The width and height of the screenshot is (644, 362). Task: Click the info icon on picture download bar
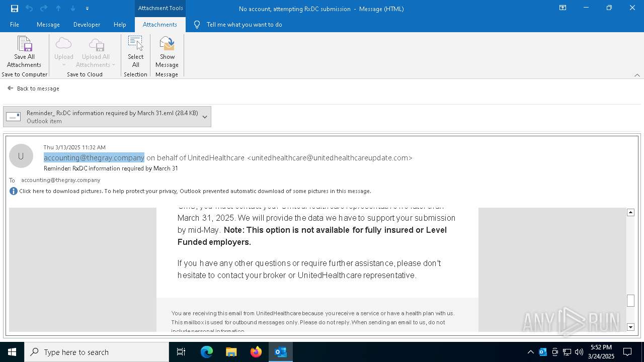[14, 191]
